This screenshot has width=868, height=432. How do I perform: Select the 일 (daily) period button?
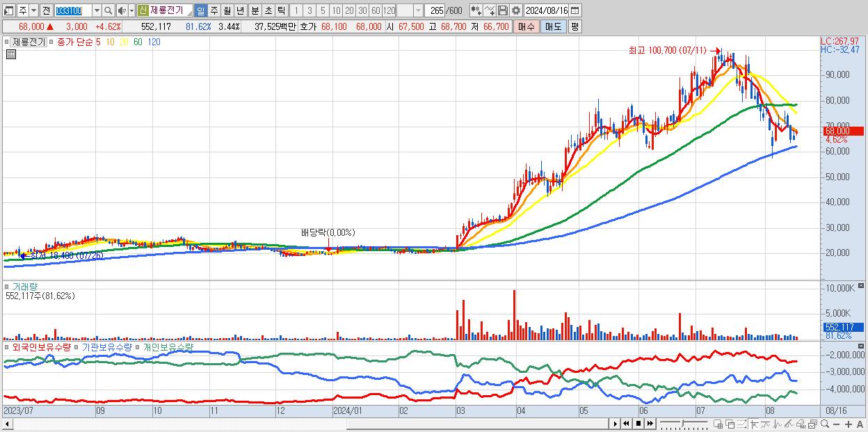(x=200, y=10)
